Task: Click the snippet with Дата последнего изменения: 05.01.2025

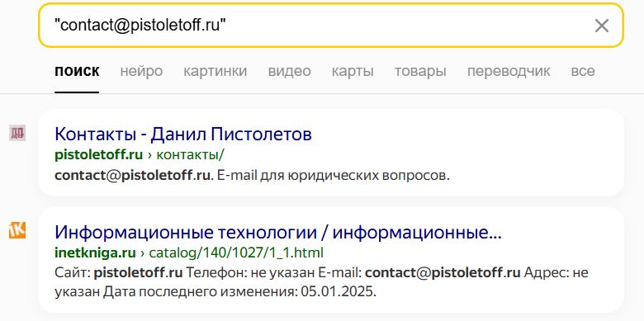Action: click(x=321, y=282)
